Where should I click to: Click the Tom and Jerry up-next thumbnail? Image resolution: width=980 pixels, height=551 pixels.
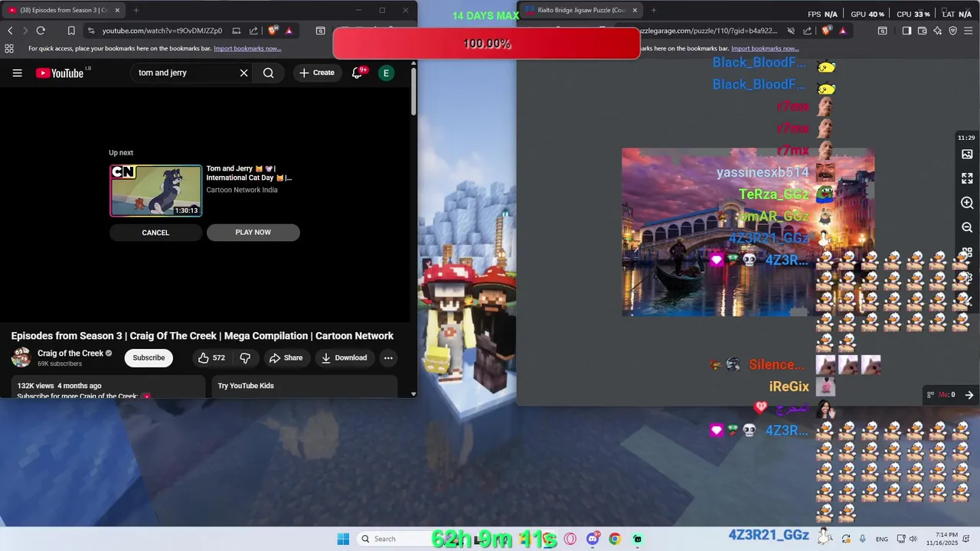click(x=156, y=191)
